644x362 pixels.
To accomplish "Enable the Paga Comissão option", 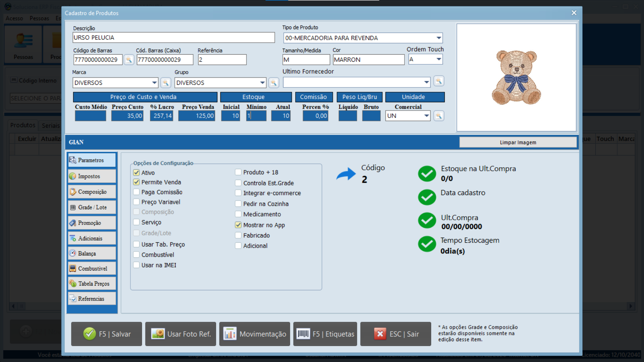I will (x=137, y=192).
